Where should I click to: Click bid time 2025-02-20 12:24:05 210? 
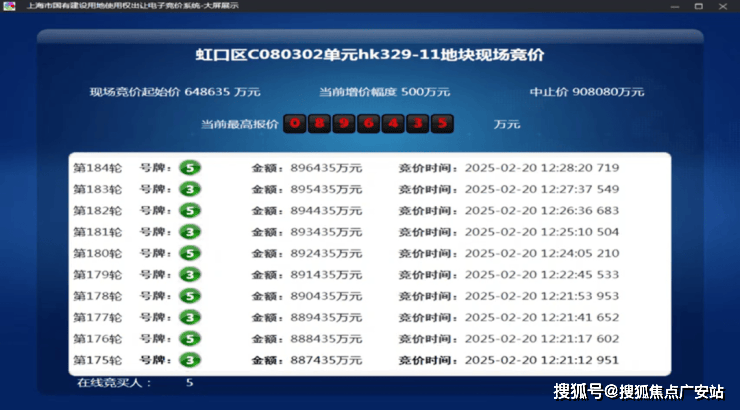coord(542,253)
